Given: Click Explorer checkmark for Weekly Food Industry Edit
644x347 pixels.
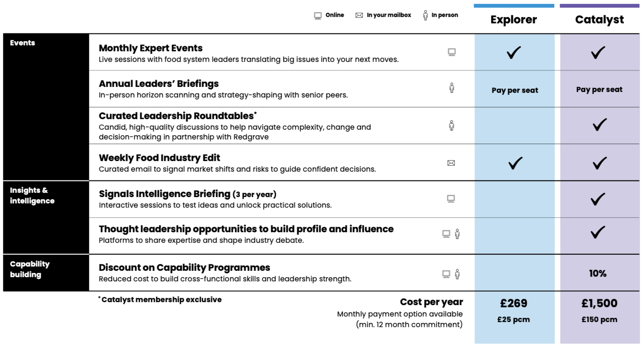Looking at the screenshot, I should click(x=515, y=163).
